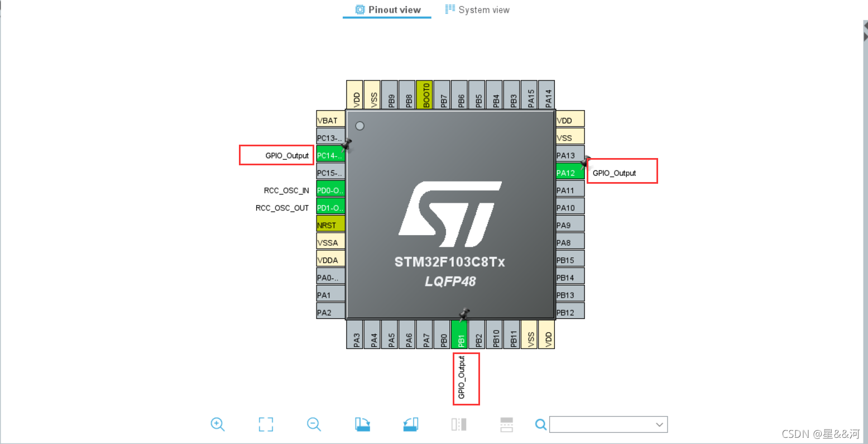
Task: Click the flip view icon
Action: 458,424
